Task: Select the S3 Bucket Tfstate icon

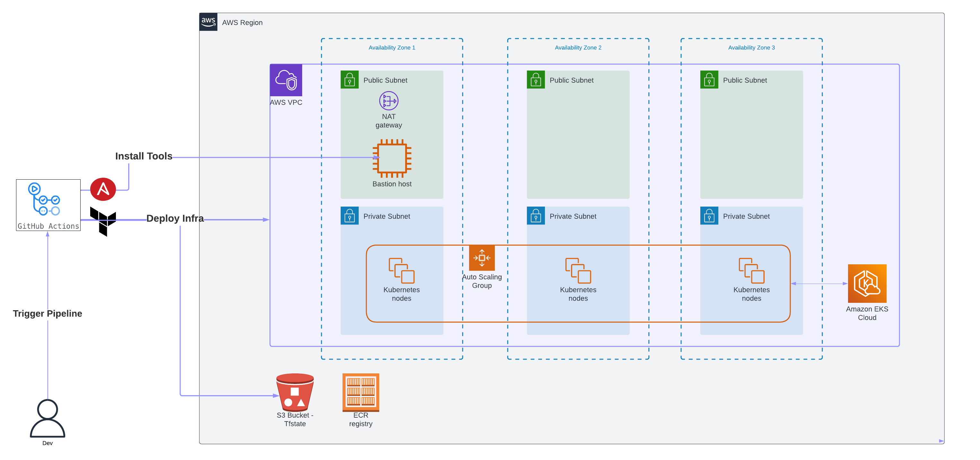Action: tap(295, 392)
